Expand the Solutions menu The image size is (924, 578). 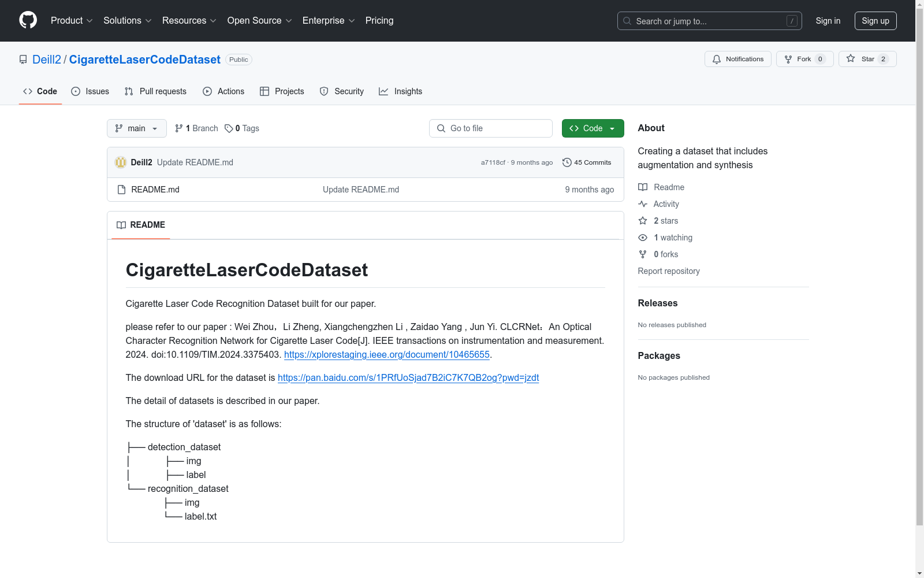click(x=128, y=21)
